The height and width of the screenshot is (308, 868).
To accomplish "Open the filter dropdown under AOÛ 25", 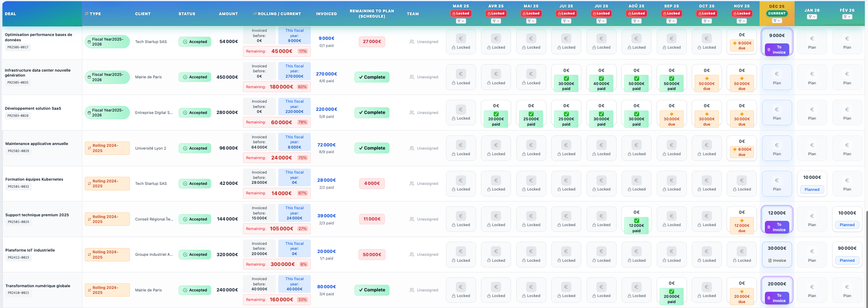I will click(636, 21).
